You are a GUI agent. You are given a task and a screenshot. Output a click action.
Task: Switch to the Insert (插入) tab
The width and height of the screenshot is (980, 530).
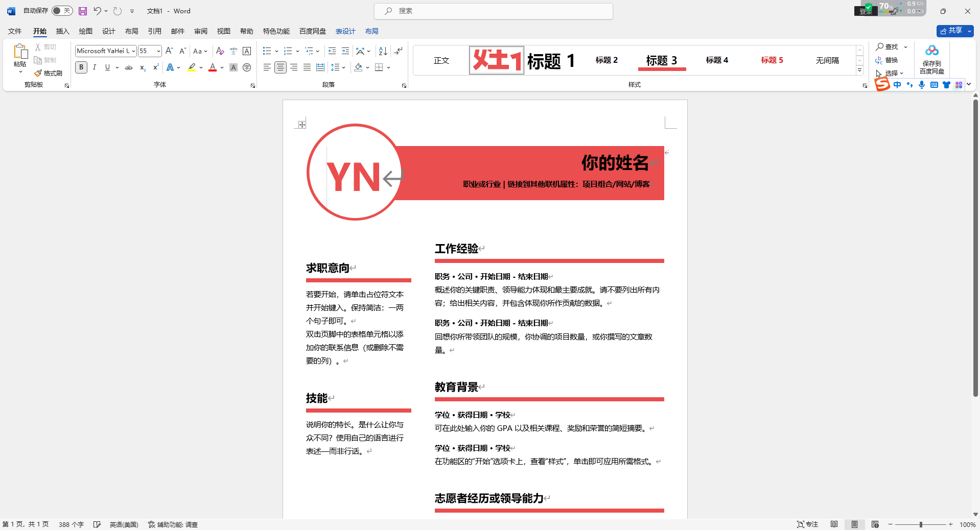[62, 31]
